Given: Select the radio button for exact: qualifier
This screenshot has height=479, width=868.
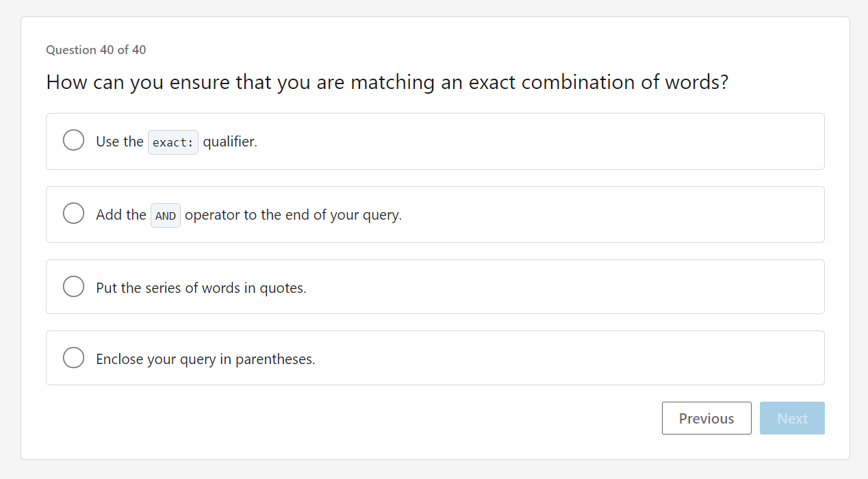Looking at the screenshot, I should (x=73, y=140).
